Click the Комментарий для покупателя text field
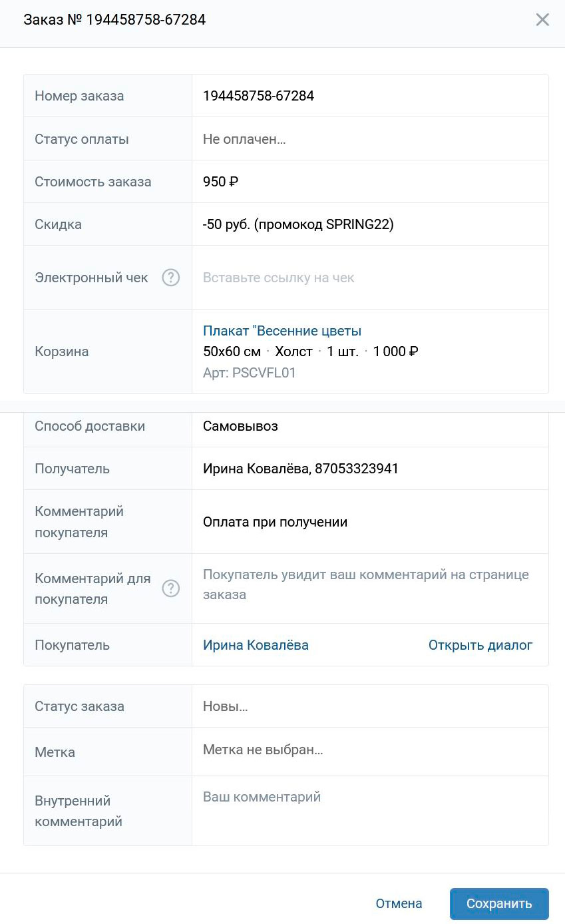 (x=370, y=588)
